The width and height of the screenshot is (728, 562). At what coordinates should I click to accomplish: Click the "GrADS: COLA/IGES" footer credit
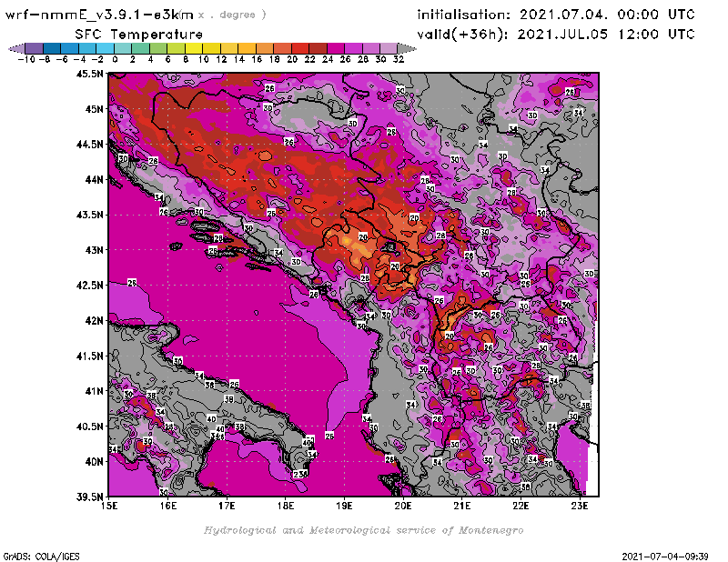pyautogui.click(x=41, y=557)
